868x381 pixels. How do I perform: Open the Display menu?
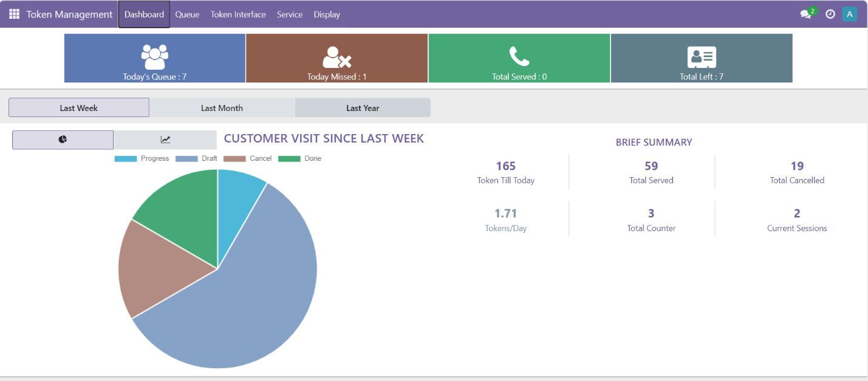coord(327,15)
